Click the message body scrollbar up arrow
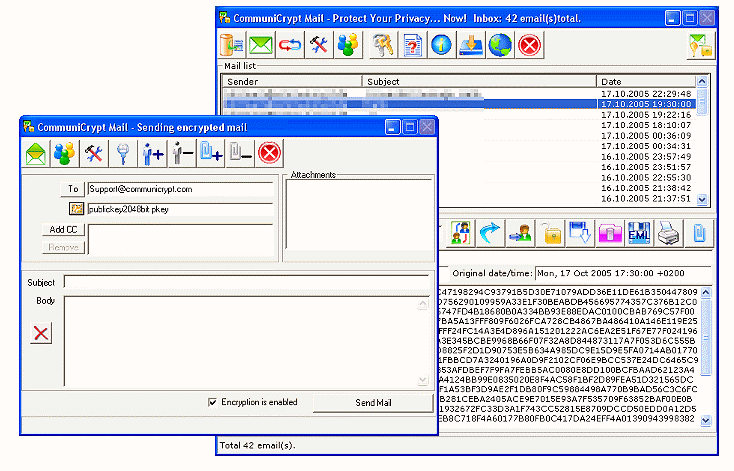 pos(706,293)
